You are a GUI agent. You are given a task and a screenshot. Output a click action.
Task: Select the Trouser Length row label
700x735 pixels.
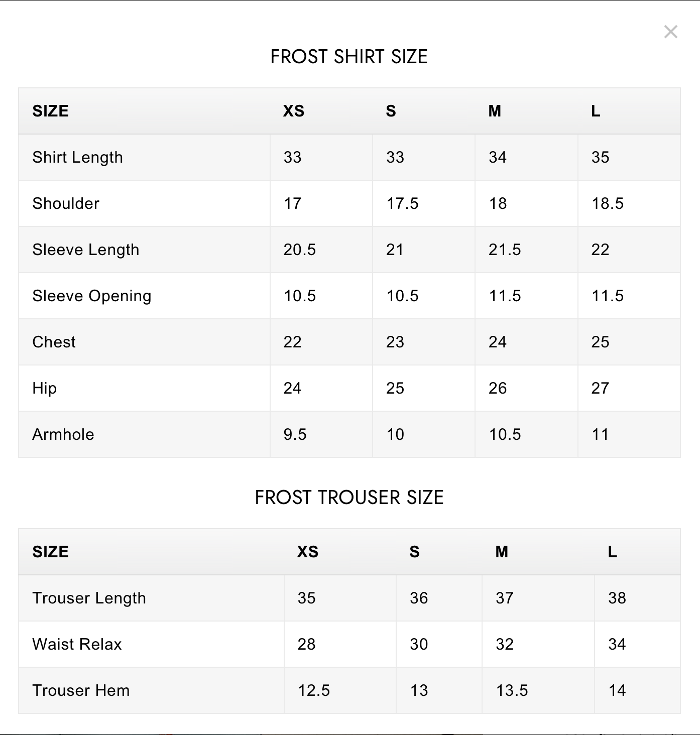pyautogui.click(x=89, y=598)
